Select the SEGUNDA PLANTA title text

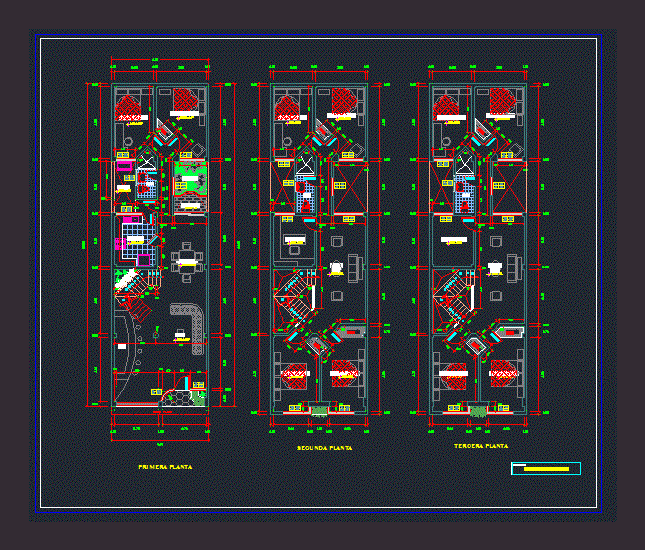point(325,448)
